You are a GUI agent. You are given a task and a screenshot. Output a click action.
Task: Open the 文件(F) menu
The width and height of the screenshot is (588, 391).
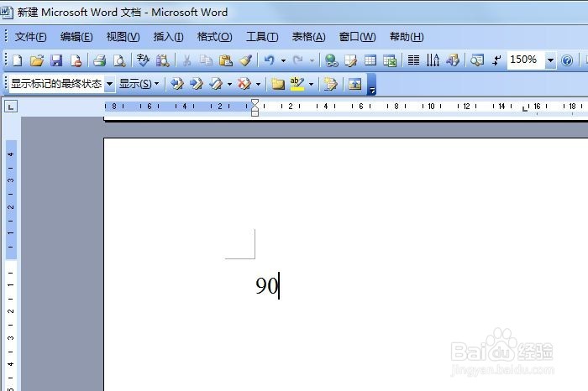[x=30, y=37]
